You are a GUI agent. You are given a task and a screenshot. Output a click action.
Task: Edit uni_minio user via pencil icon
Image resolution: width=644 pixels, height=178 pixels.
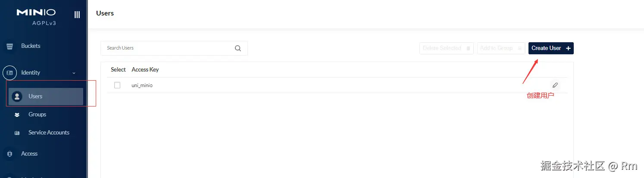point(555,85)
